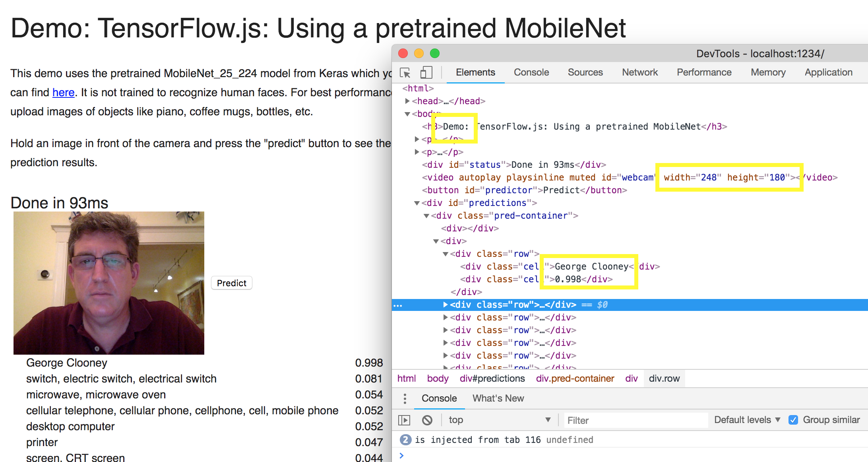The width and height of the screenshot is (868, 462).
Task: Switch to the Elements tab
Action: [475, 72]
